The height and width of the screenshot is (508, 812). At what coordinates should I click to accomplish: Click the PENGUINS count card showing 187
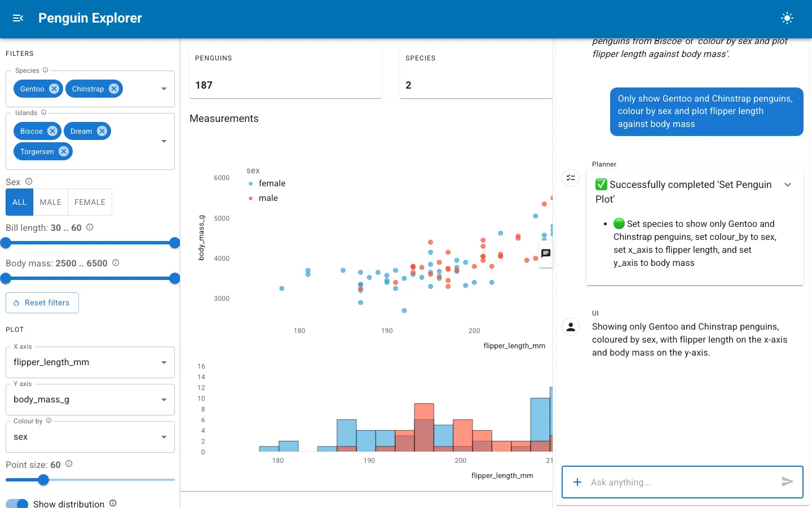coord(285,72)
